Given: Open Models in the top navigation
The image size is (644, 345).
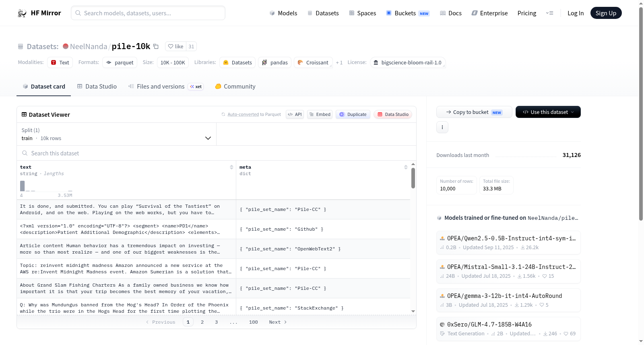Looking at the screenshot, I should pos(283,13).
